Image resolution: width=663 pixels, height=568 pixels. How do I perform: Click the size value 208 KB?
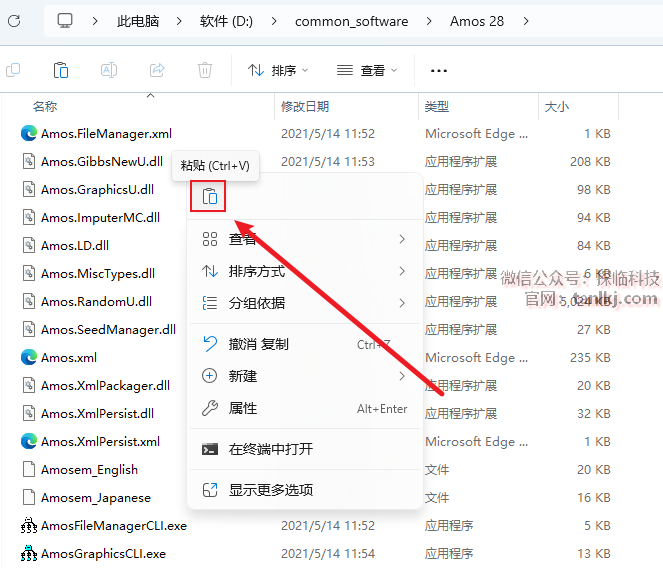590,162
